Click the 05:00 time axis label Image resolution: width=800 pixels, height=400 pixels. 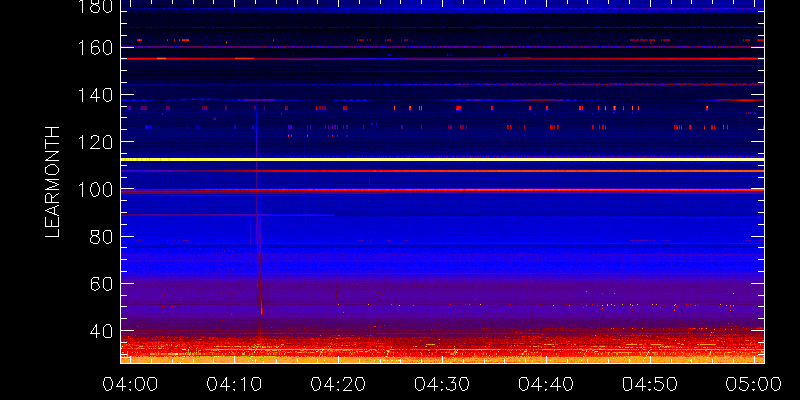point(754,384)
